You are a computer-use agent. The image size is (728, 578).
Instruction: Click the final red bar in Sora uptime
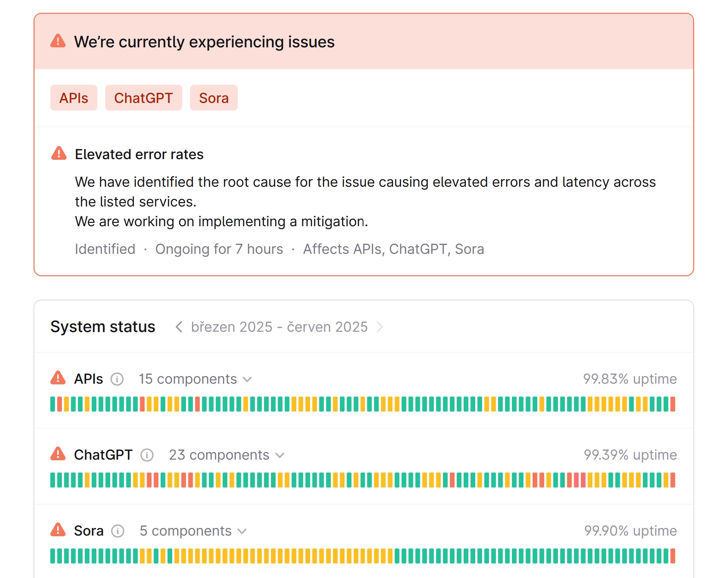(x=673, y=556)
